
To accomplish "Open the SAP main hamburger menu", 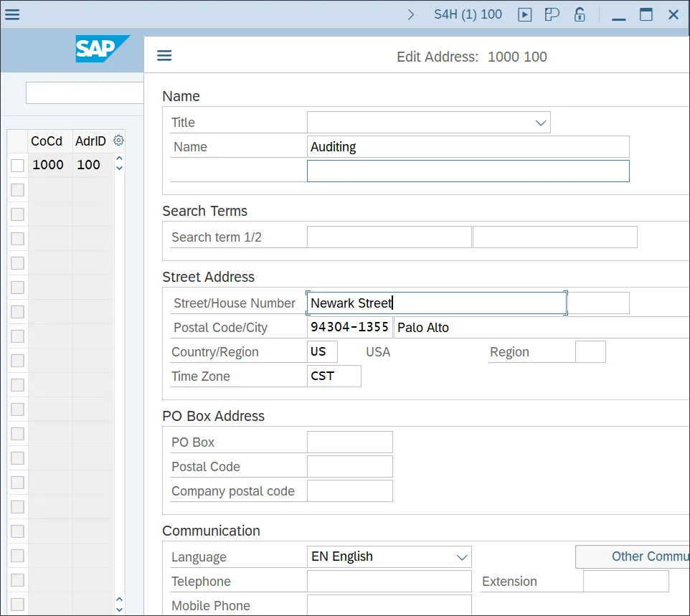I will pos(12,14).
